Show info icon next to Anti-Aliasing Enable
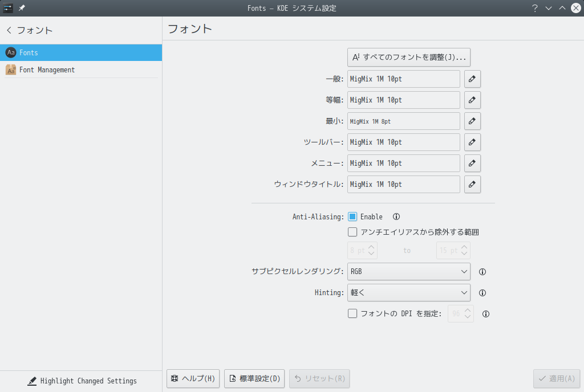Screen dimensions: 584x392 pyautogui.click(x=396, y=217)
